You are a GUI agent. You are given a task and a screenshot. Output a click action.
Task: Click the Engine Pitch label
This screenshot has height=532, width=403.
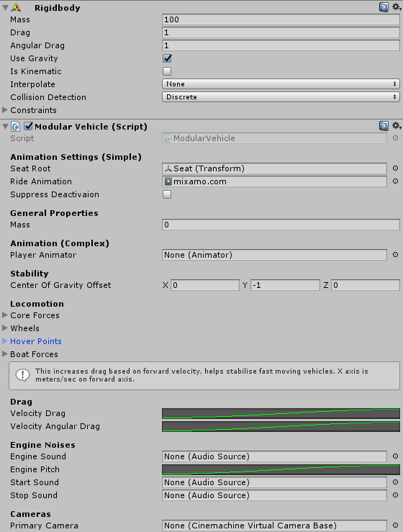pos(35,469)
